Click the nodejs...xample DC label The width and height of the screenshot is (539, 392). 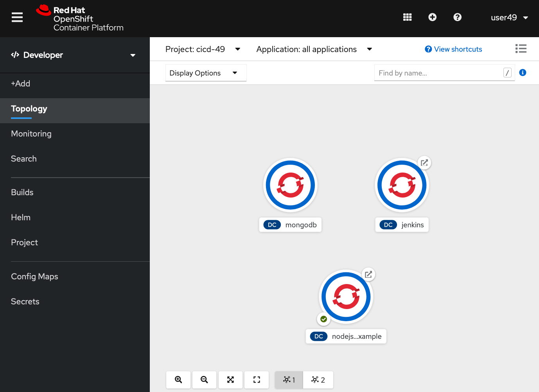[x=346, y=336]
